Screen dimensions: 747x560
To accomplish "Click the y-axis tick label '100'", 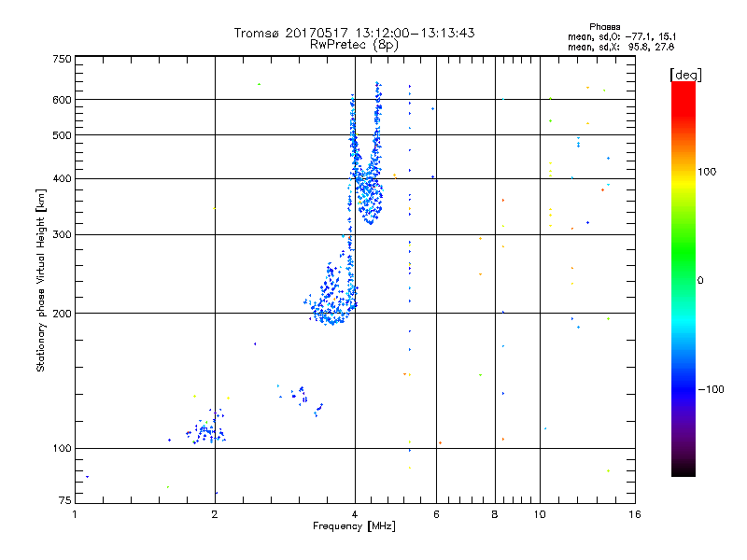I will click(x=62, y=448).
